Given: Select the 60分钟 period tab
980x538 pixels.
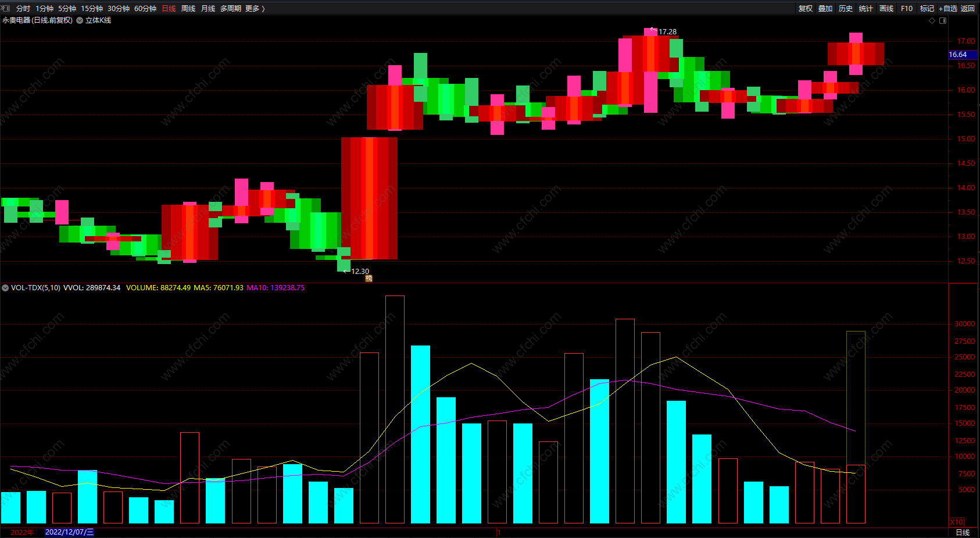Looking at the screenshot, I should click(145, 9).
